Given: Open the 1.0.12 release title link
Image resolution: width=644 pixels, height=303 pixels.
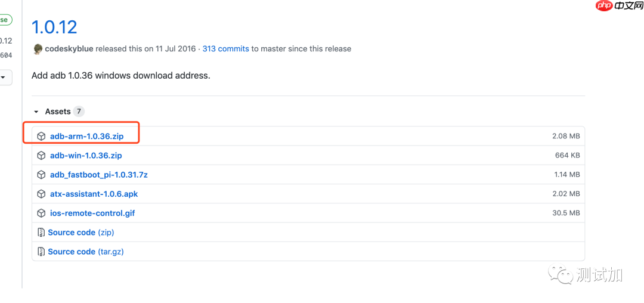Looking at the screenshot, I should click(54, 27).
